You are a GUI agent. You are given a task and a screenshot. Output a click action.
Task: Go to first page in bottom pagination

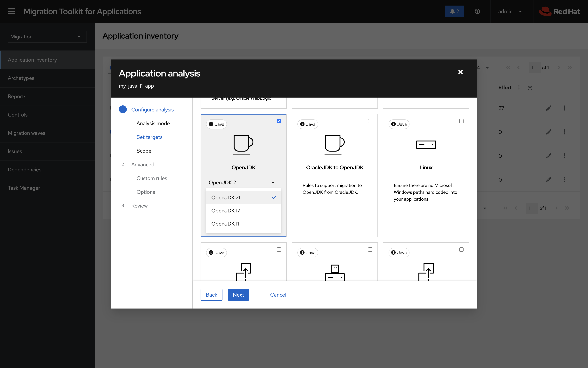click(x=505, y=208)
